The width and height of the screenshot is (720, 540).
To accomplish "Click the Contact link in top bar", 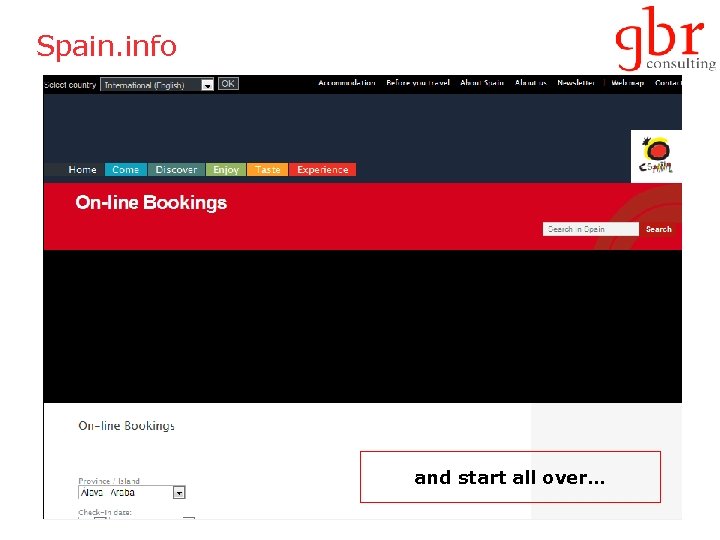I will [x=668, y=83].
